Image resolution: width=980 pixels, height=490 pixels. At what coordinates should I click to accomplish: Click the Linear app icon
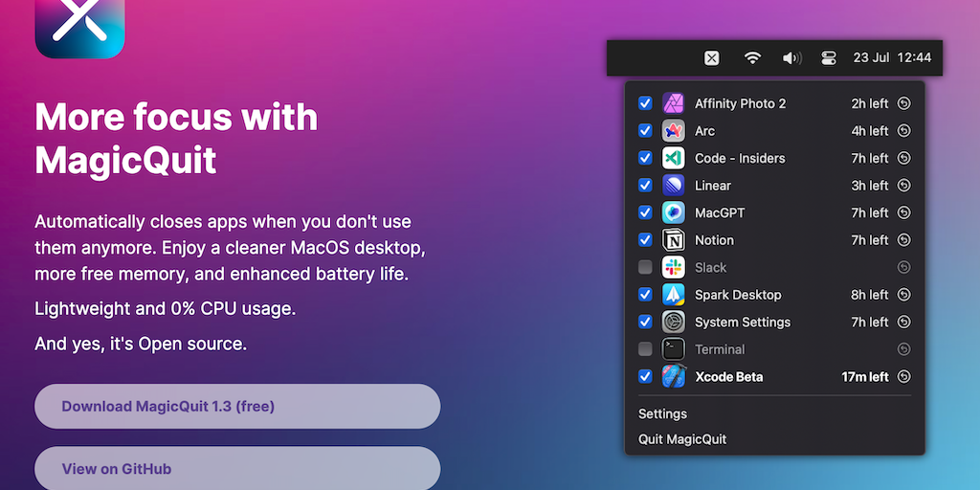pyautogui.click(x=673, y=186)
